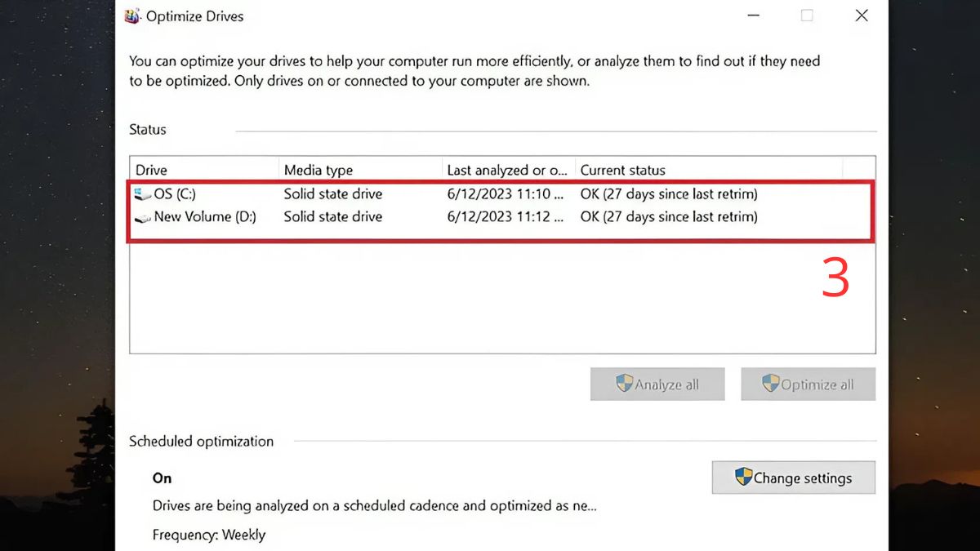Maximize the Optimize Drives window

[807, 16]
